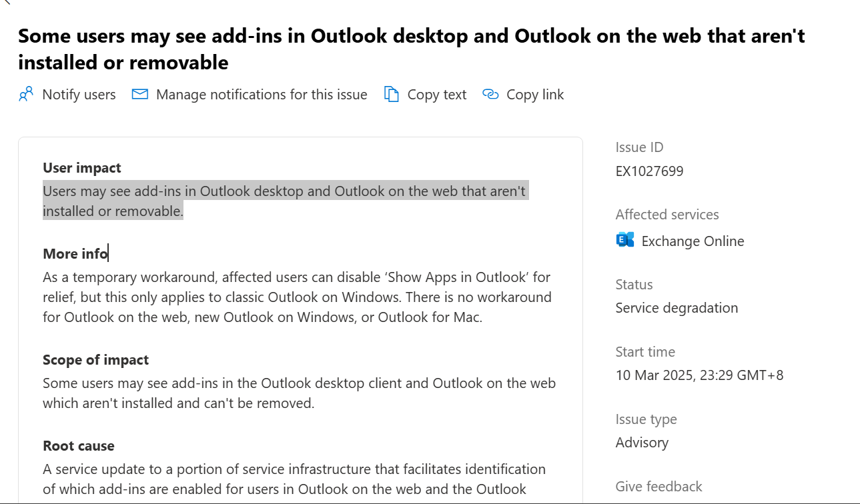Click the root cause paragraph about service update
The height and width of the screenshot is (504, 860).
294,479
